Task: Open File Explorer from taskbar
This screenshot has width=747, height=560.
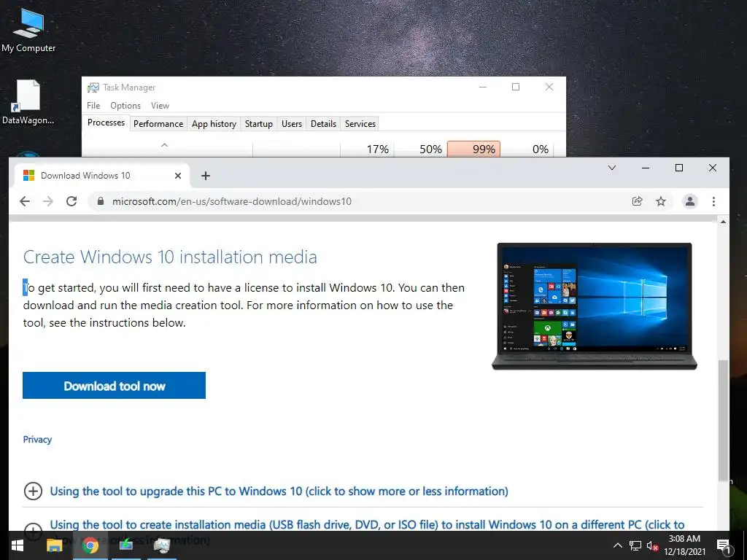Action: [54, 545]
